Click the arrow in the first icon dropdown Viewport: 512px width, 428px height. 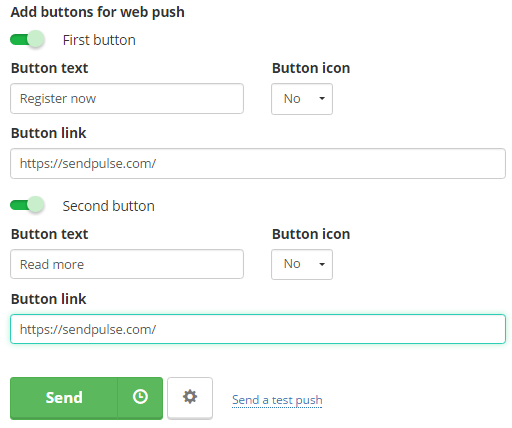pyautogui.click(x=322, y=98)
